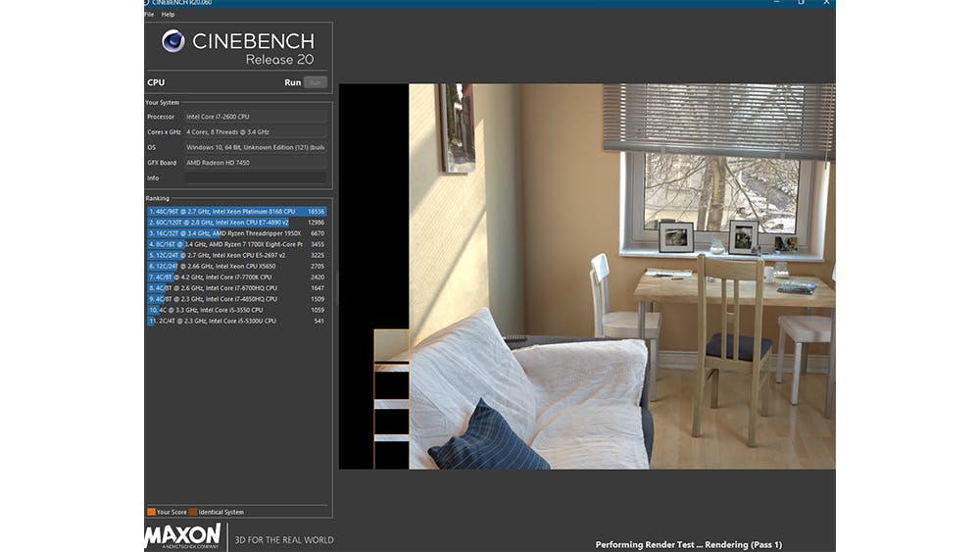Select ranking row Core i5-5300U
Screen dimensions: 980x552
[x=237, y=321]
